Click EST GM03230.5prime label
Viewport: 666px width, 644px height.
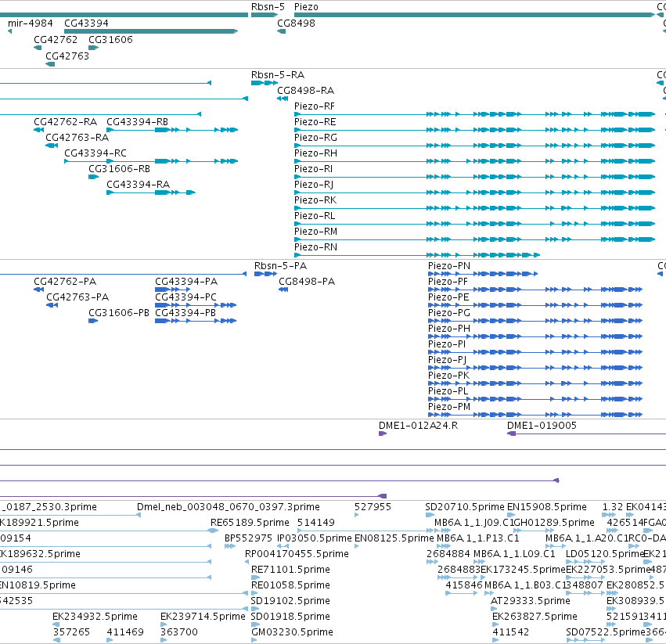(x=292, y=632)
